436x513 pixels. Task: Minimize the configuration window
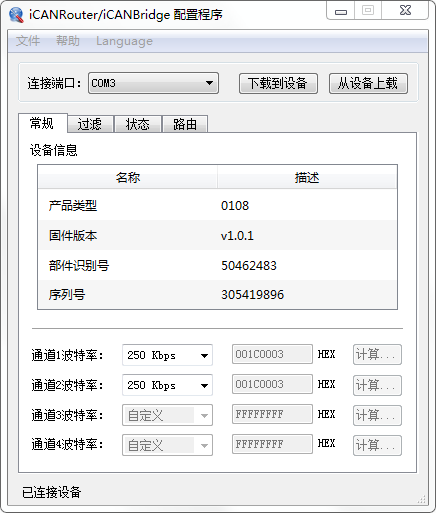point(341,11)
